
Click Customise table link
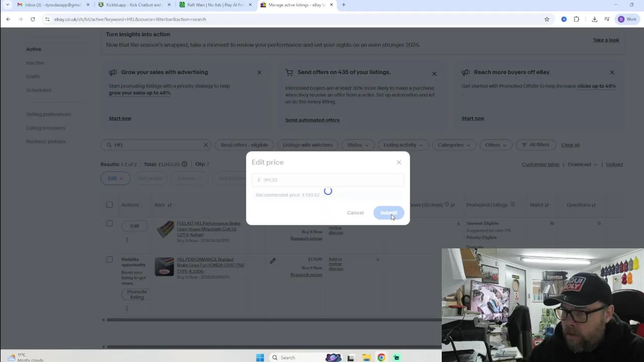tap(540, 164)
